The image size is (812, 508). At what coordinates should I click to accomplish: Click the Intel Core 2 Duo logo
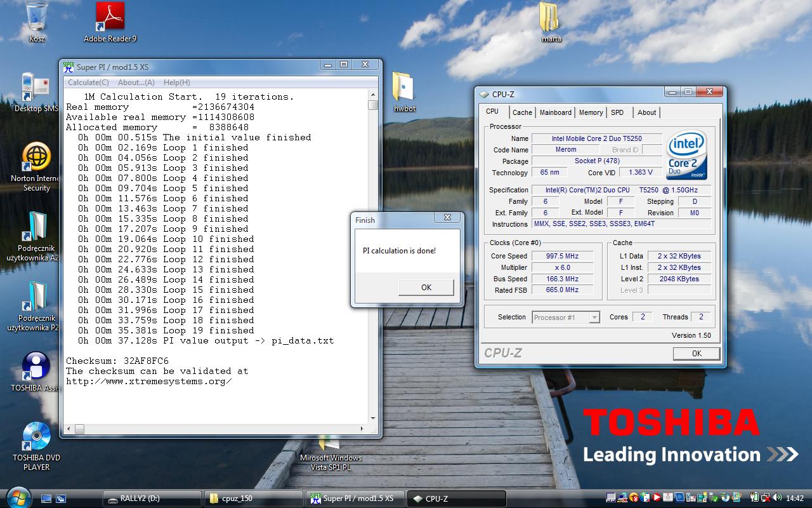(x=687, y=156)
